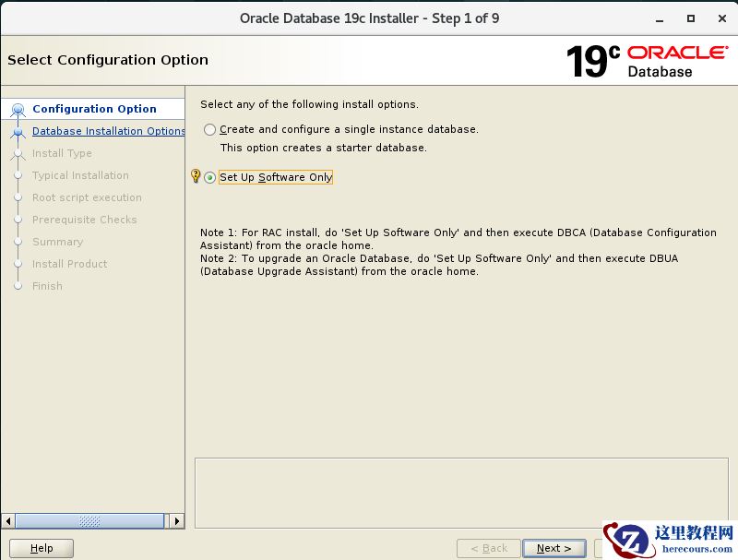The height and width of the screenshot is (560, 738).
Task: Open Help
Action: [x=42, y=548]
